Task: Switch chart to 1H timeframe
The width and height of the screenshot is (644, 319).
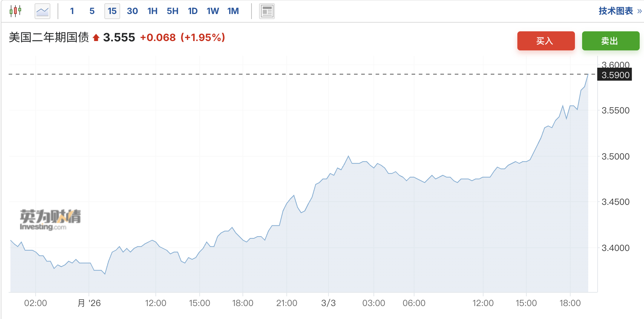Action: [x=153, y=11]
